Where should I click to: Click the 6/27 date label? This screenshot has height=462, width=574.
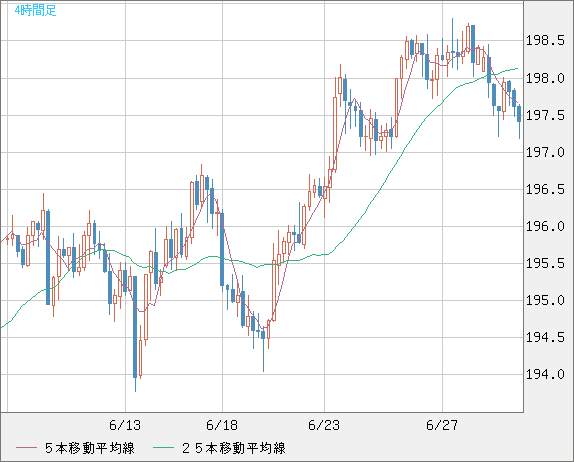[442, 425]
